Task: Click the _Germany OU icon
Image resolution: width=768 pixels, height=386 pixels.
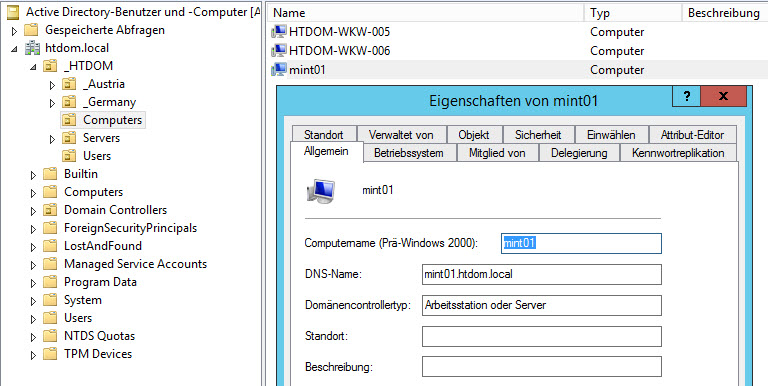Action: pos(69,102)
